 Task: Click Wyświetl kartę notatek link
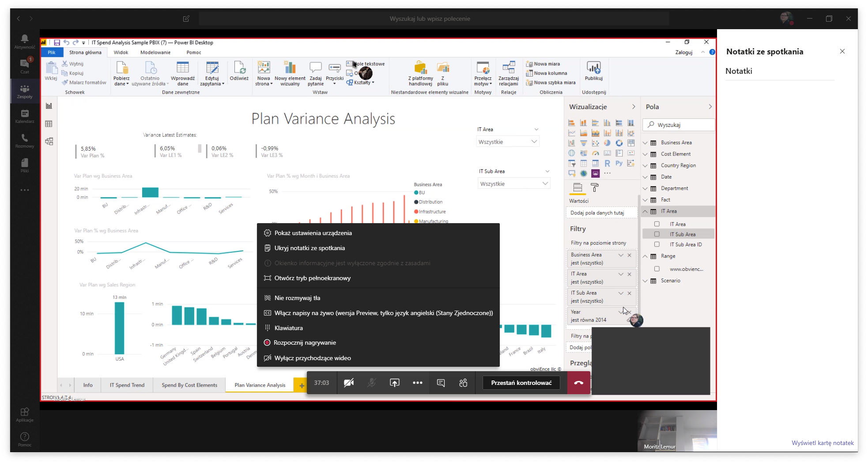tap(822, 443)
